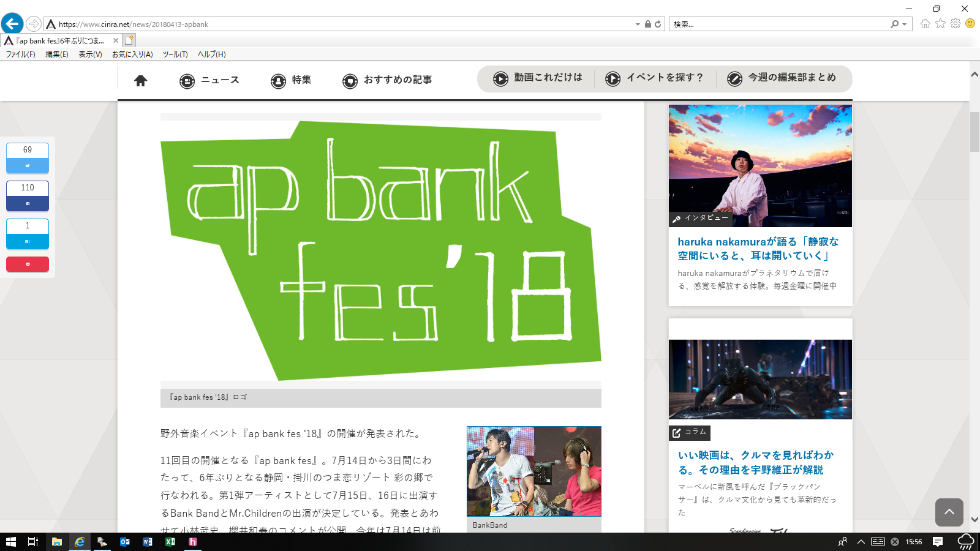Click the vertical scrollbar thumb

pyautogui.click(x=974, y=132)
